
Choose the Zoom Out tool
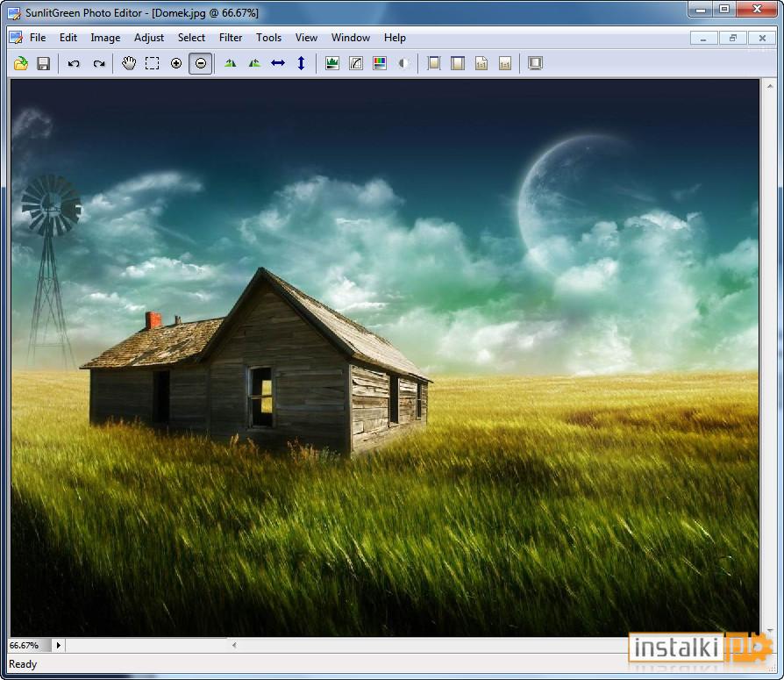pyautogui.click(x=201, y=63)
